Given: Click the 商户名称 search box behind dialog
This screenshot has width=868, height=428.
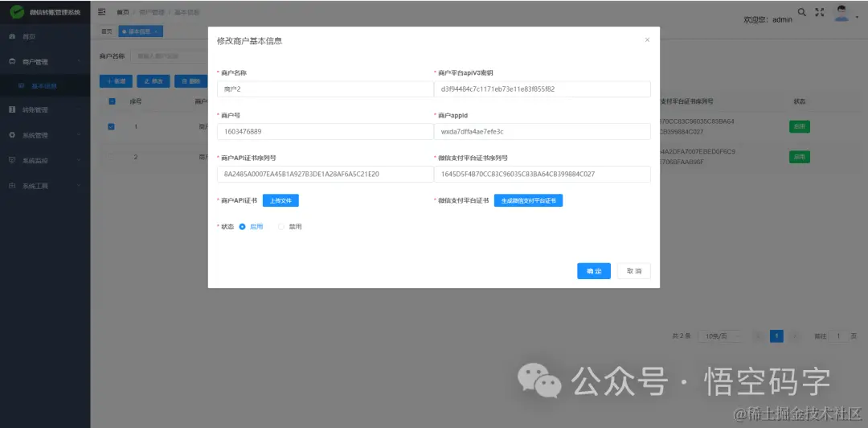Looking at the screenshot, I should [168, 56].
